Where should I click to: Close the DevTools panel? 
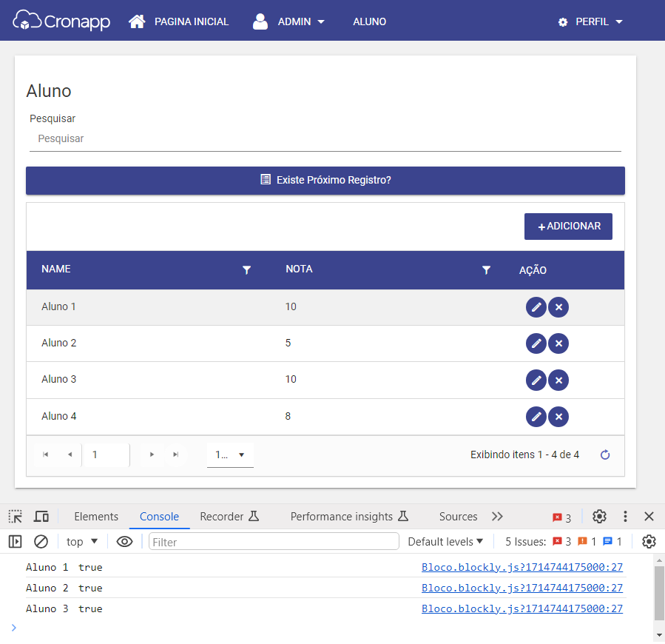(649, 516)
